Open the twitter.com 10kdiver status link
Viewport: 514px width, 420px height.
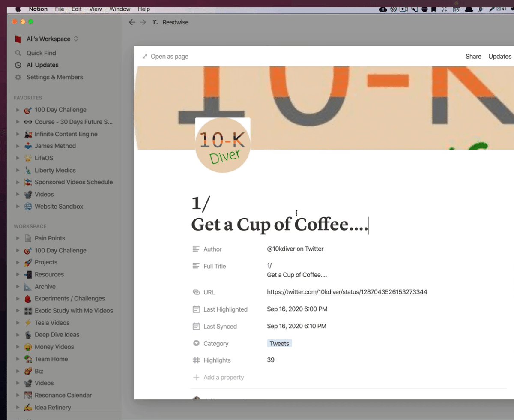coord(347,292)
